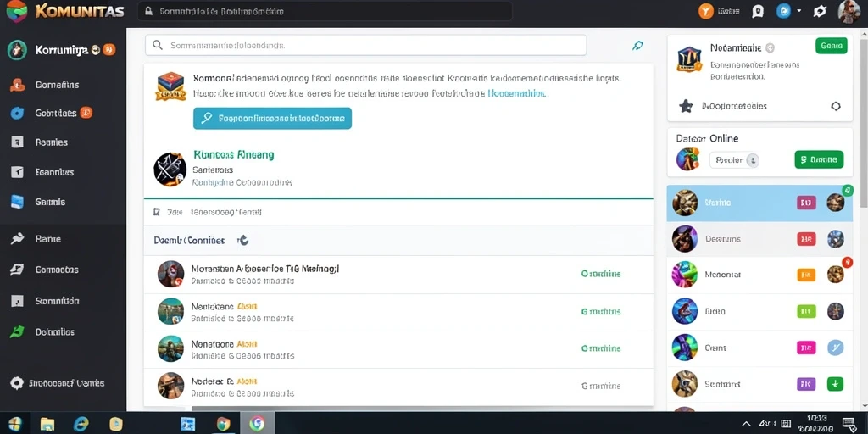The image size is (868, 434).
Task: Click the circle toggle at the right of the starred row
Action: point(836,106)
